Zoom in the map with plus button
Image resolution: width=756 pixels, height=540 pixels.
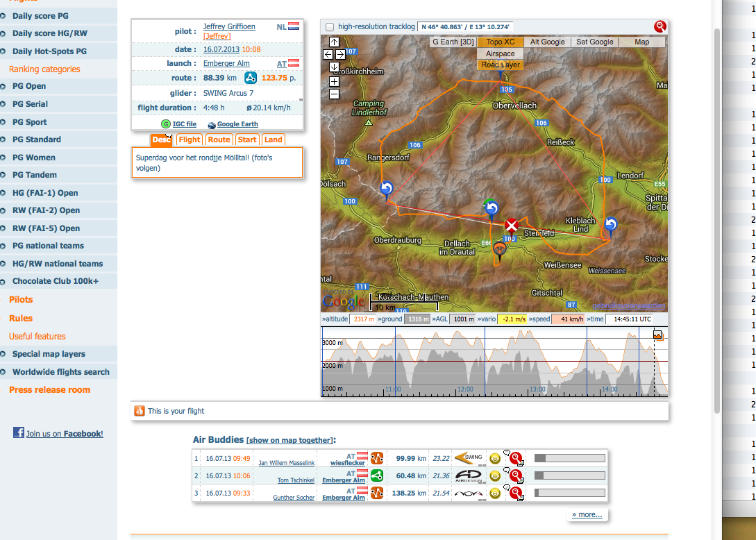tap(334, 81)
